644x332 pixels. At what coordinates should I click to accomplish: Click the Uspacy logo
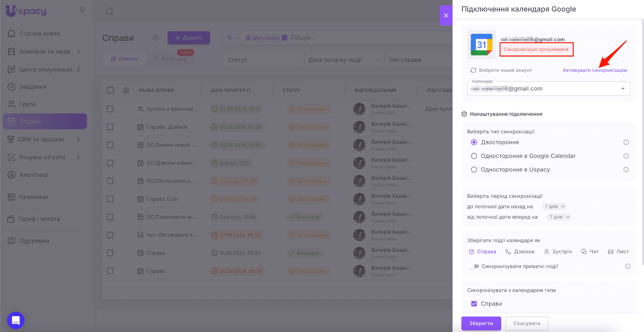point(26,11)
